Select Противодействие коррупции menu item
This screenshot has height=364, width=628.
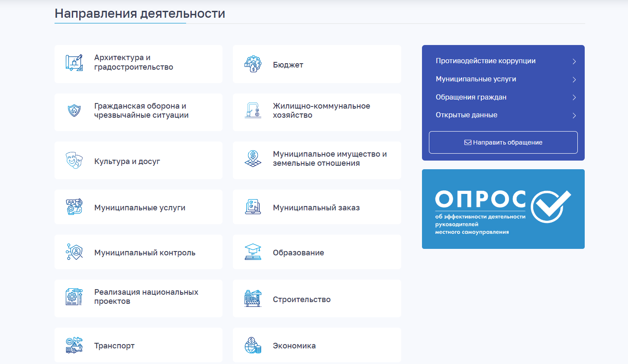pos(485,61)
